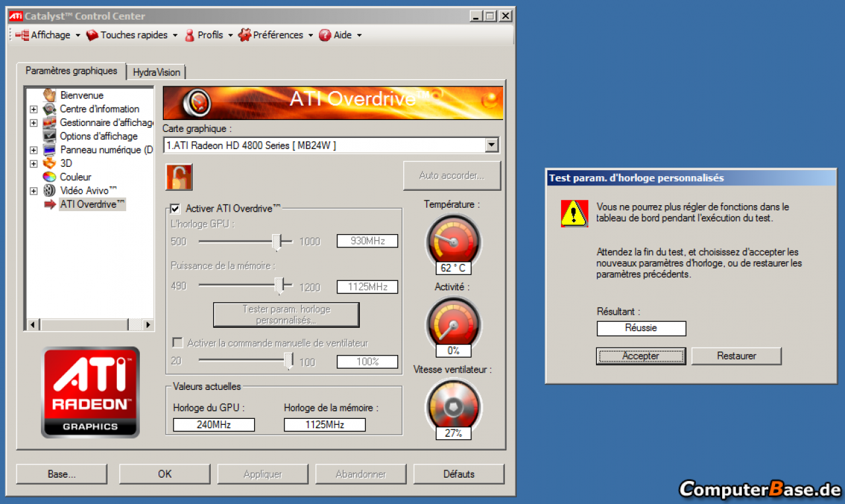The width and height of the screenshot is (845, 504).
Task: Select the Paramètres graphiques tab
Action: click(x=71, y=71)
